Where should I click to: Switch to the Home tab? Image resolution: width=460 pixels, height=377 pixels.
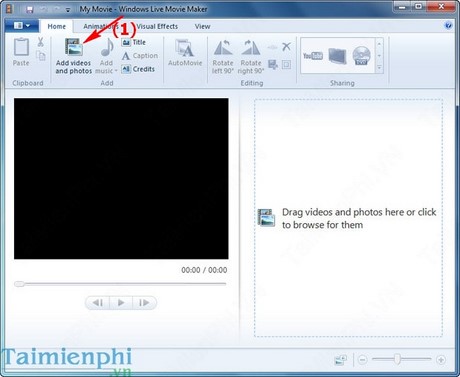pos(57,26)
